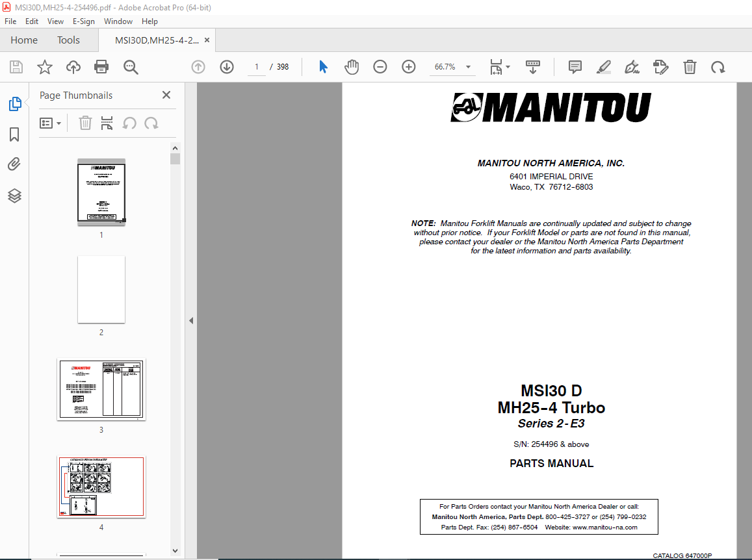Open the File menu
Image resolution: width=752 pixels, height=560 pixels.
click(10, 21)
